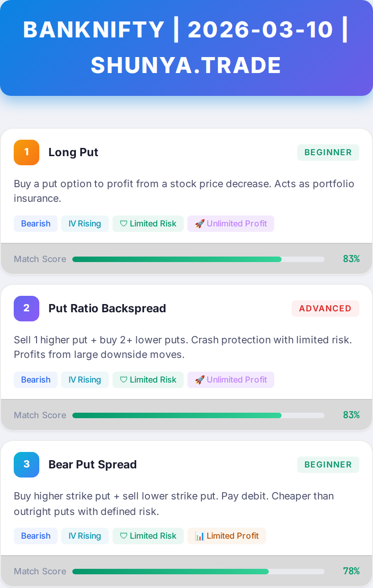Screen dimensions: 373x588
Task: Click the orange number 1 rank badge
Action: tap(27, 152)
